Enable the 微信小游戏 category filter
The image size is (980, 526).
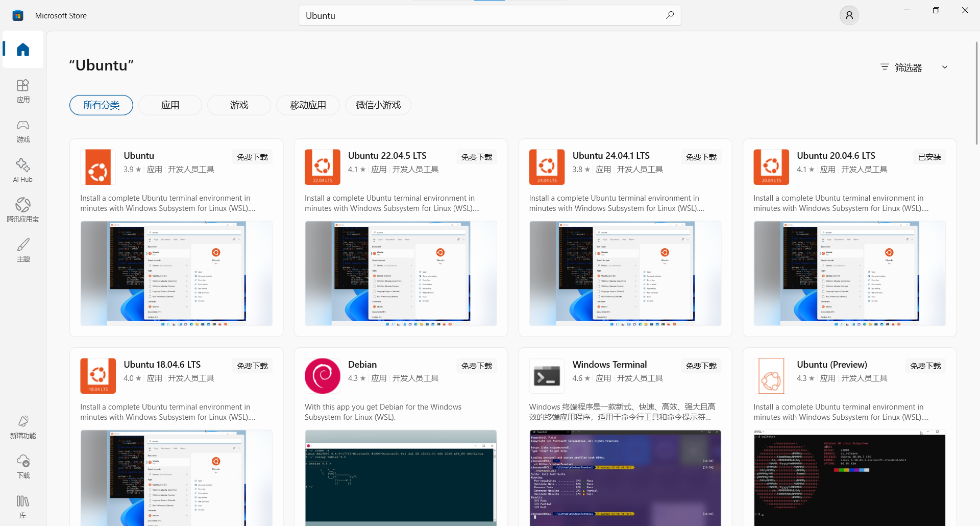click(378, 105)
